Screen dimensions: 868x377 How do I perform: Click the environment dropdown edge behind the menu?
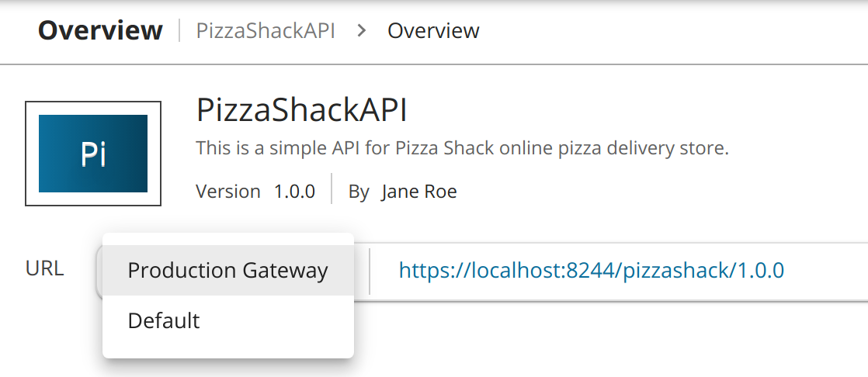point(99,272)
